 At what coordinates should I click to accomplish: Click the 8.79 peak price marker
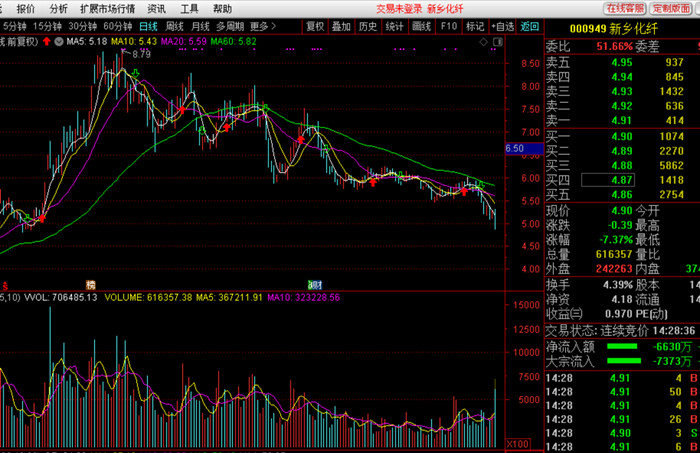141,54
